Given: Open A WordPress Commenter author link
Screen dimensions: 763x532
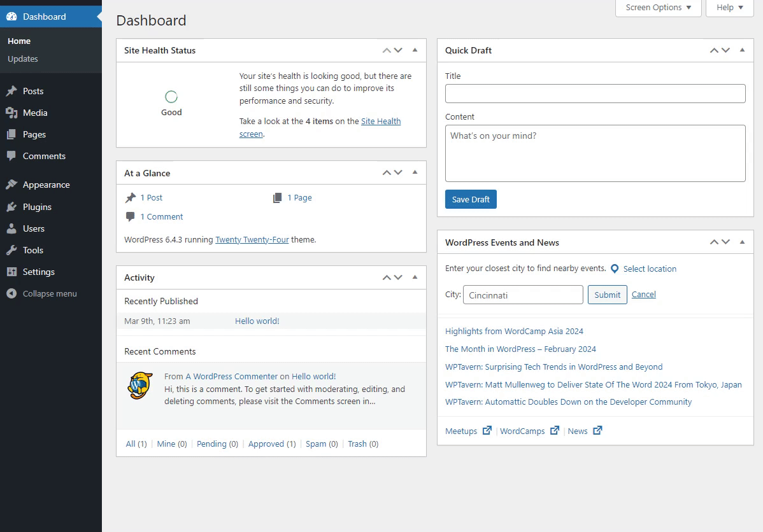Looking at the screenshot, I should (232, 376).
